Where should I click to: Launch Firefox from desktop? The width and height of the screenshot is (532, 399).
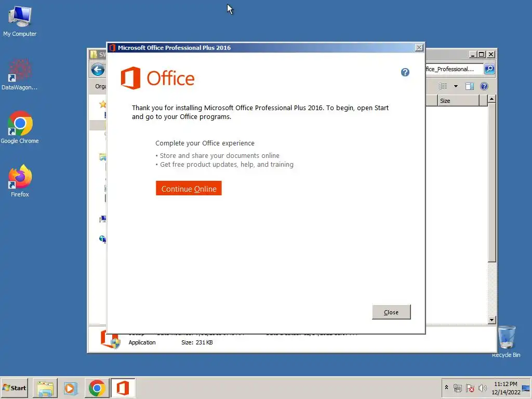click(x=20, y=181)
